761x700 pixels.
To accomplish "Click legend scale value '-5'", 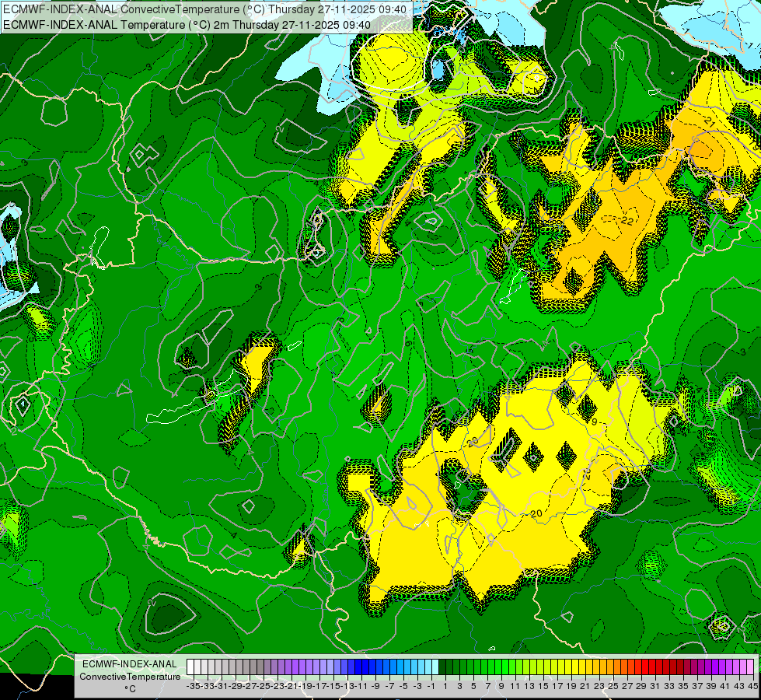I will pyautogui.click(x=403, y=686).
